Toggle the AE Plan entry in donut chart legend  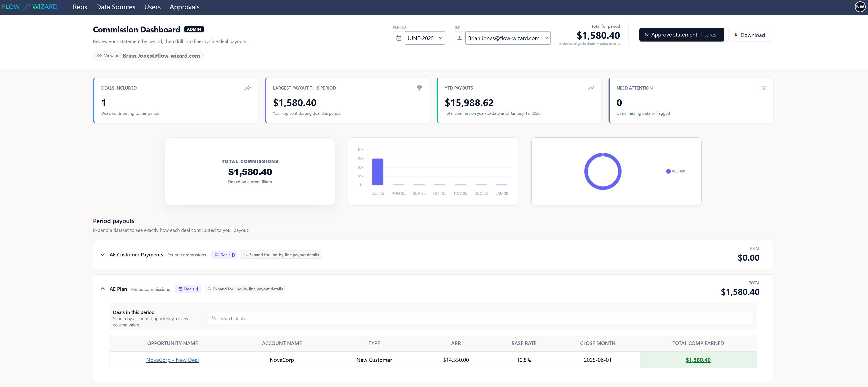click(676, 171)
